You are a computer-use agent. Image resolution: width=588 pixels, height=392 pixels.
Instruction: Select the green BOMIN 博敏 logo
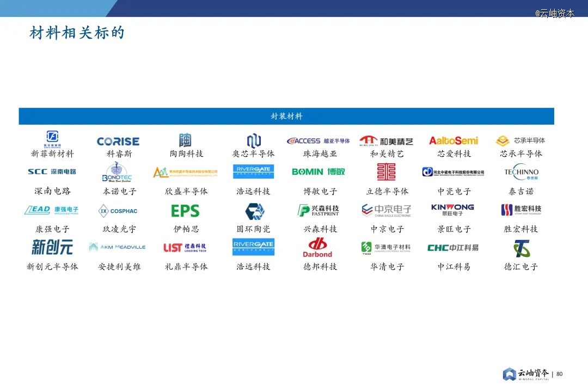[x=318, y=171]
